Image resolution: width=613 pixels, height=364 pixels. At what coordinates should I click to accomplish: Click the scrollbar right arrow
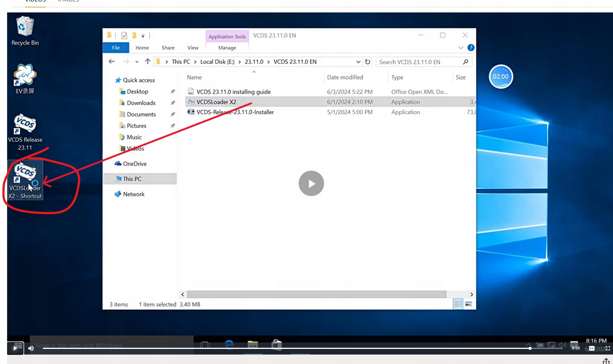click(472, 295)
